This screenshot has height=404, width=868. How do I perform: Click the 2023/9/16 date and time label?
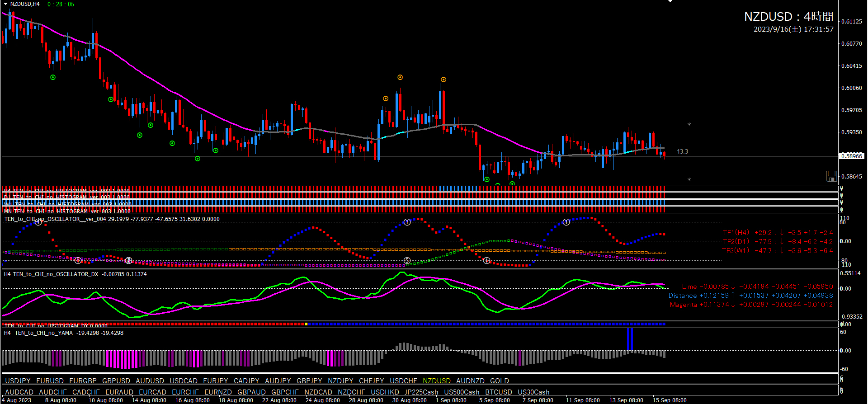(793, 29)
